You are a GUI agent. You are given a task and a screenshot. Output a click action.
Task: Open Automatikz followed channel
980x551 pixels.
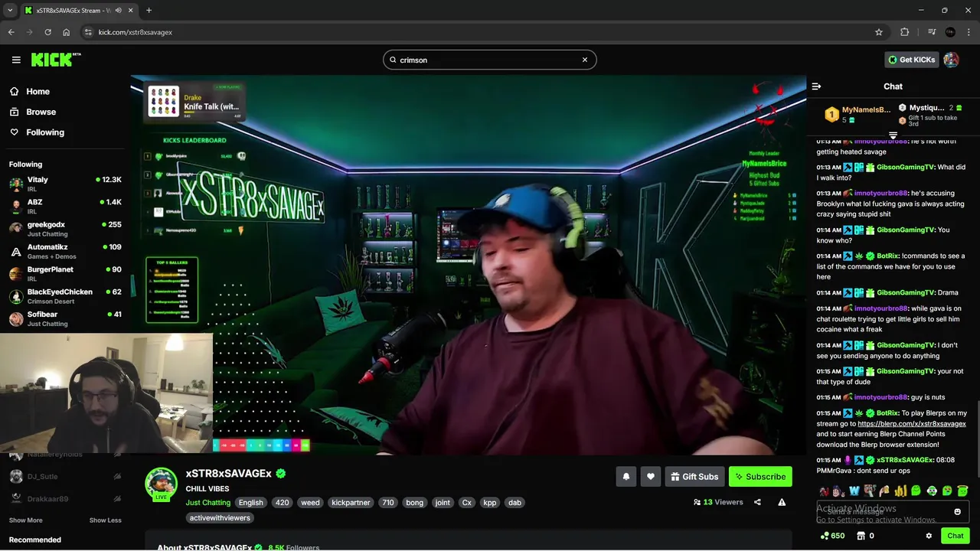pyautogui.click(x=65, y=251)
